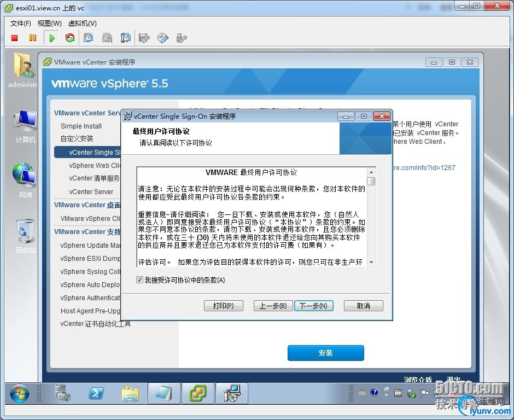This screenshot has height=420, width=514.
Task: Click the license text scrollbar down arrow
Action: [371, 262]
